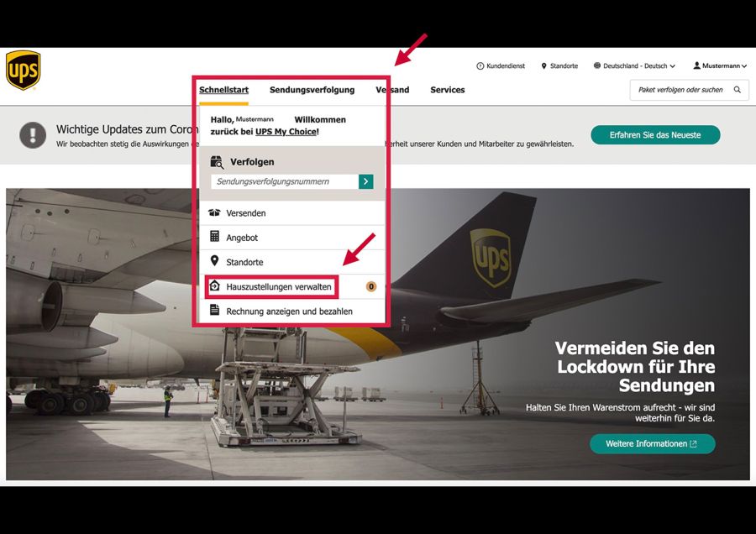Click the Rechnung document icon

[x=214, y=310]
